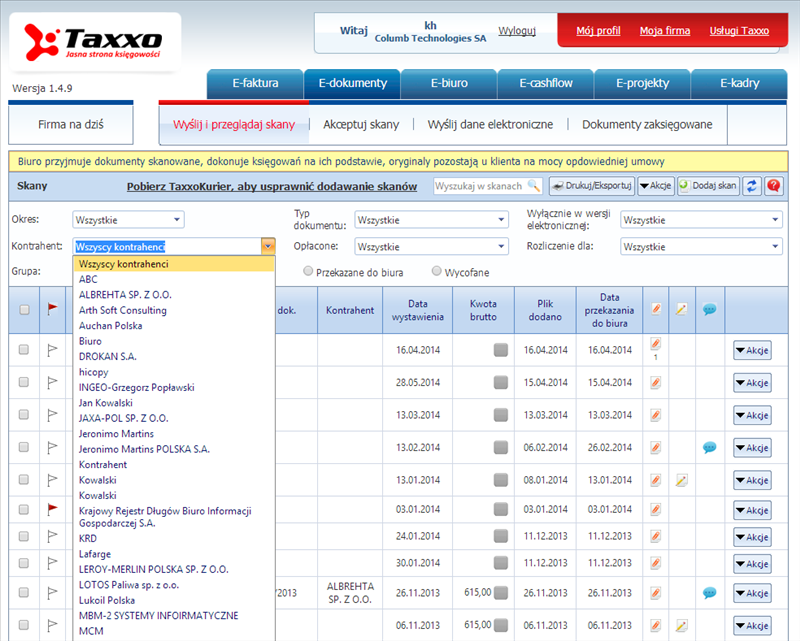Open attachment icon in the 28.05.2014 row
Viewport: 800px width, 641px height.
point(656,382)
